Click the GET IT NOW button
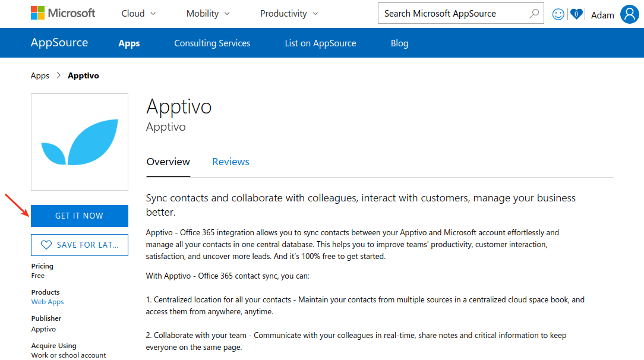This screenshot has width=644, height=360. tap(79, 216)
